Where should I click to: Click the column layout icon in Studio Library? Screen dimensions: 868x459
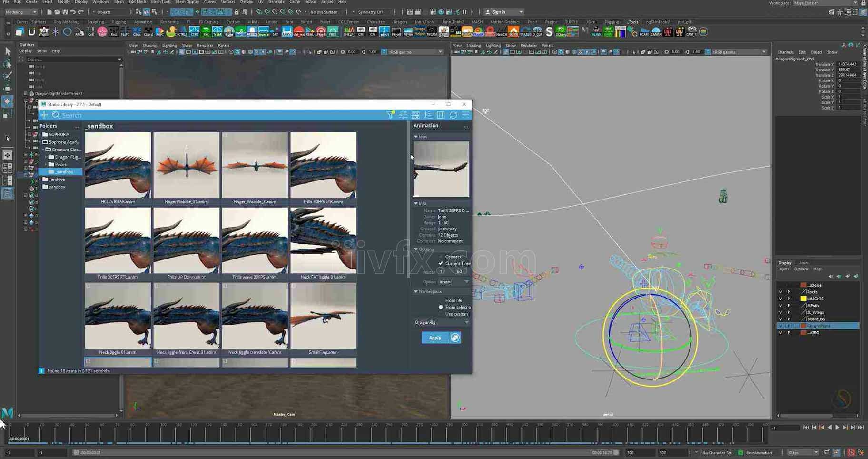pyautogui.click(x=441, y=115)
